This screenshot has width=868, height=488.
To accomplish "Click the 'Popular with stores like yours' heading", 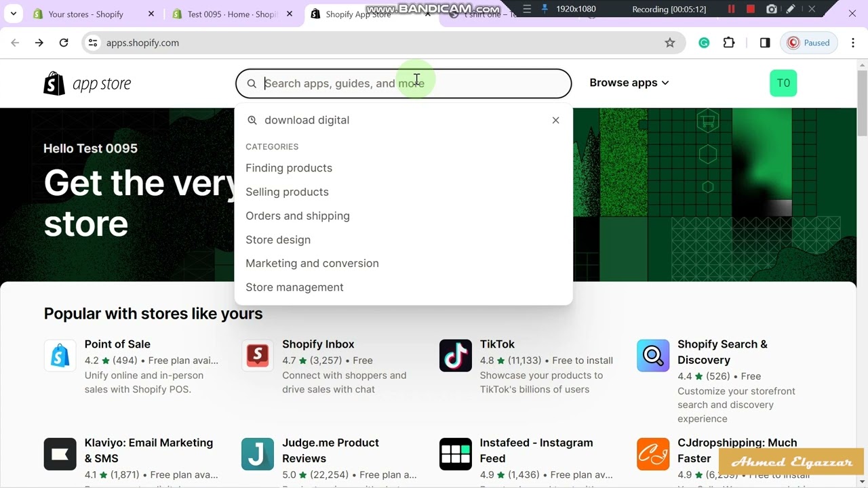I will 153,314.
